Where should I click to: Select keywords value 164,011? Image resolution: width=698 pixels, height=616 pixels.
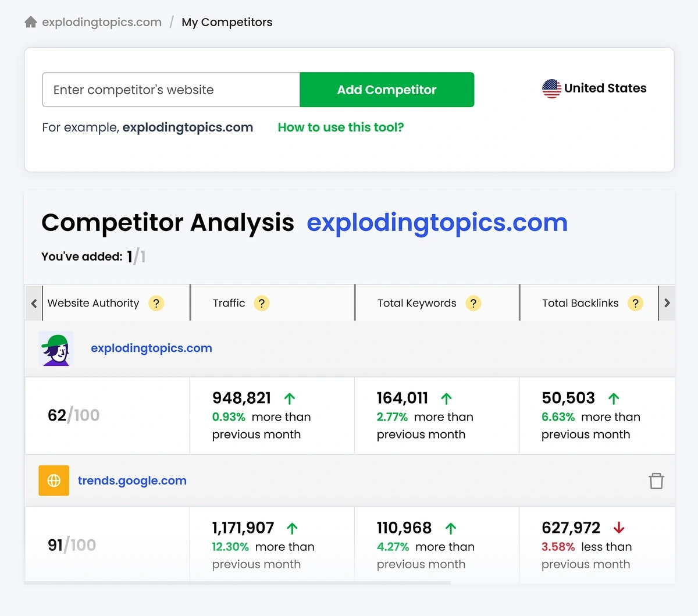(402, 398)
